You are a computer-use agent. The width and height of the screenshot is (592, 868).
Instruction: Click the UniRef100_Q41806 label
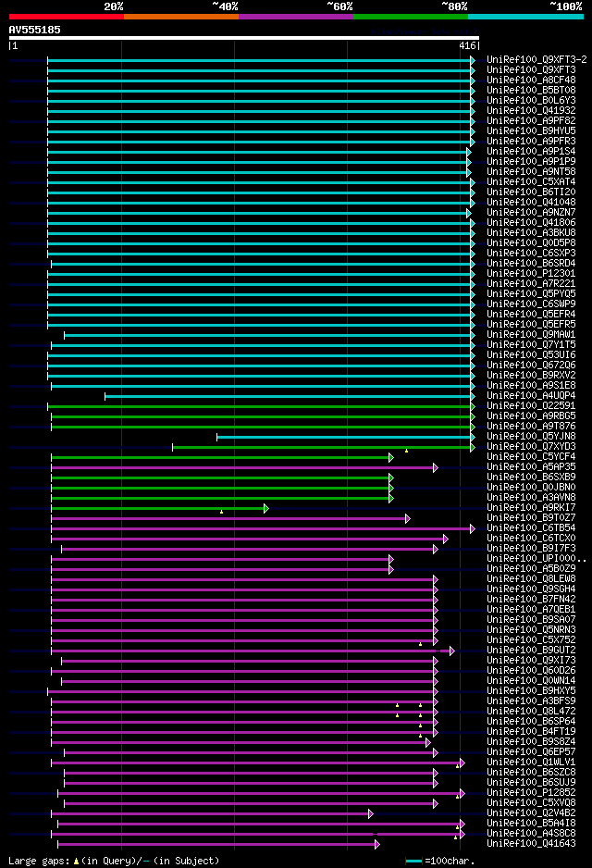pos(531,222)
